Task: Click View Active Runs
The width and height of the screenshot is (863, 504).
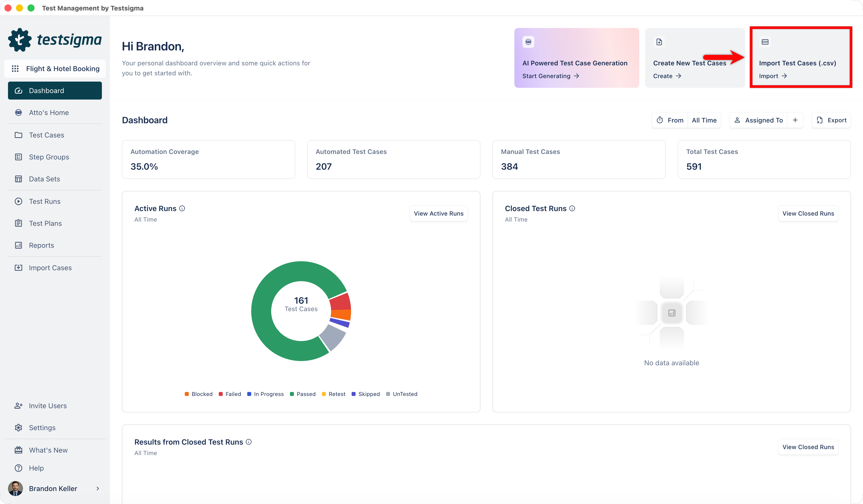Action: pyautogui.click(x=439, y=213)
